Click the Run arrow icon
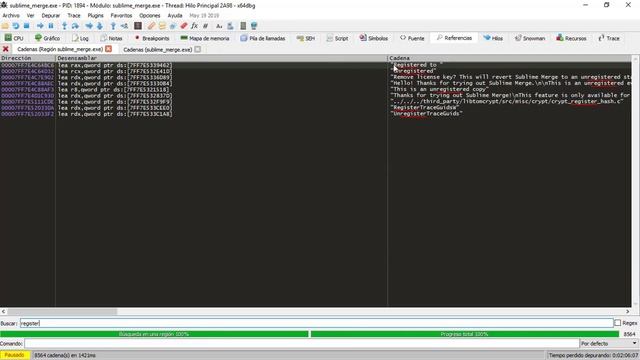640x360 pixels. tap(40, 26)
